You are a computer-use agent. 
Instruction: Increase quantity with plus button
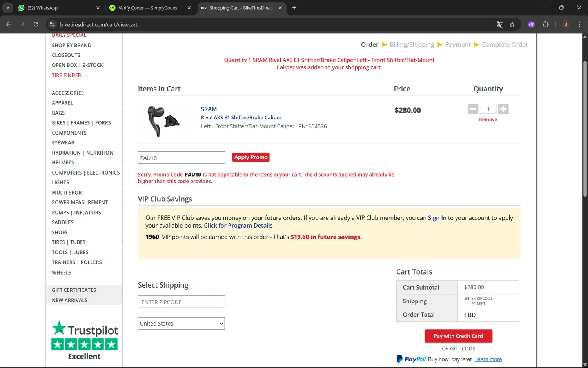(503, 109)
